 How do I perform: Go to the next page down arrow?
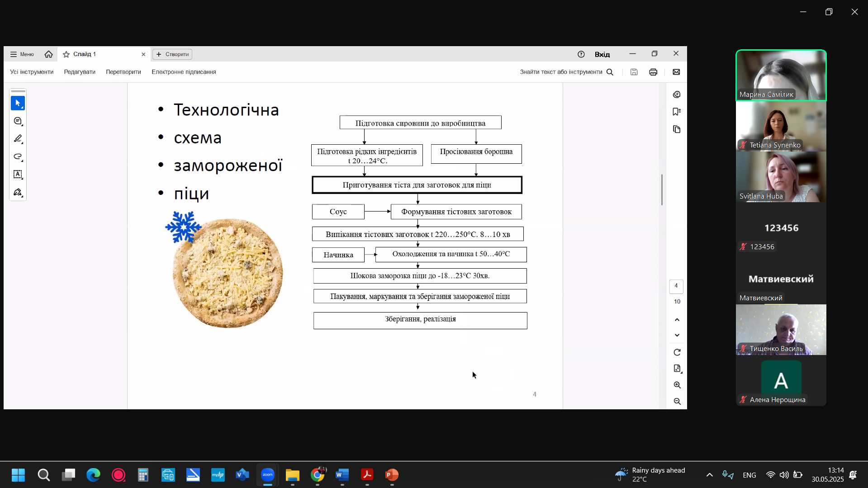pyautogui.click(x=677, y=335)
